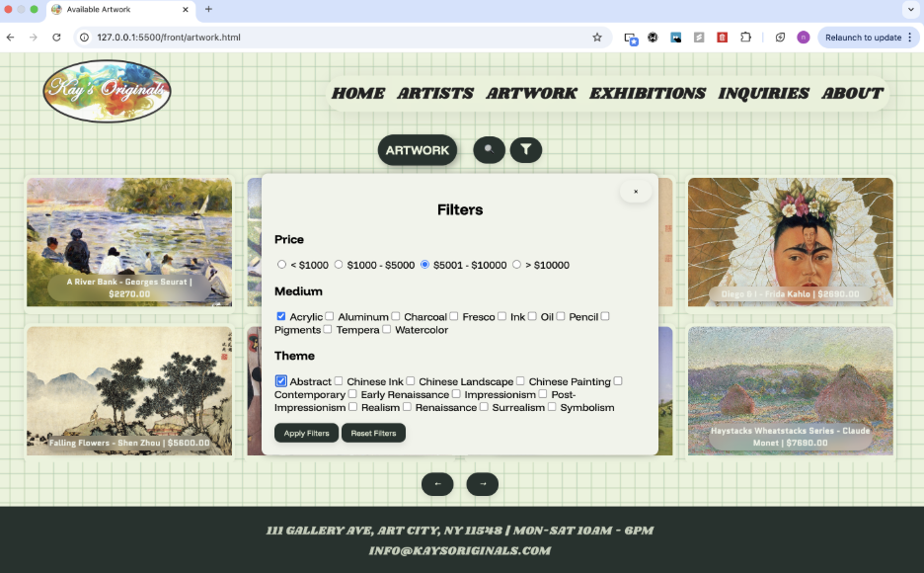Select the > $10000 price option
The image size is (924, 573).
(x=517, y=265)
